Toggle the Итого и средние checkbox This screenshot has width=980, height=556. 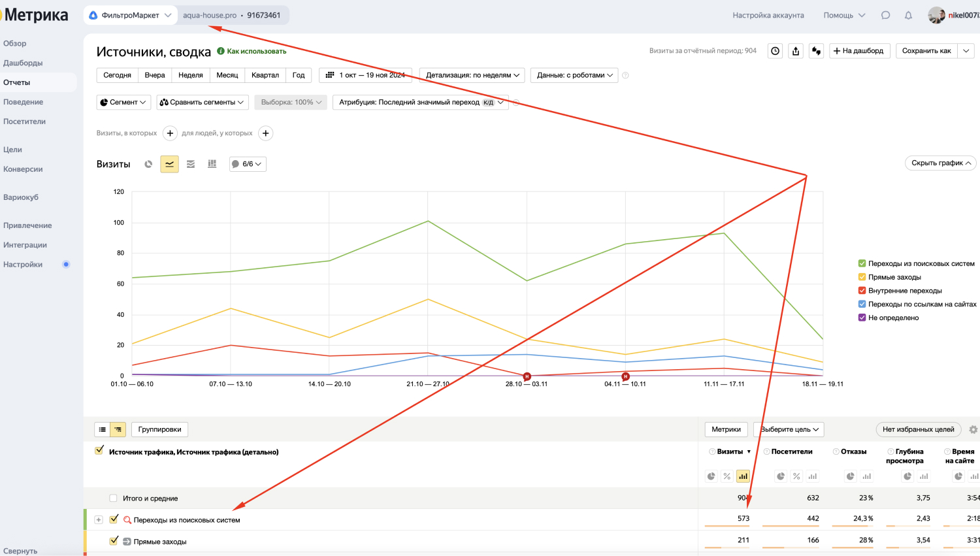click(113, 498)
